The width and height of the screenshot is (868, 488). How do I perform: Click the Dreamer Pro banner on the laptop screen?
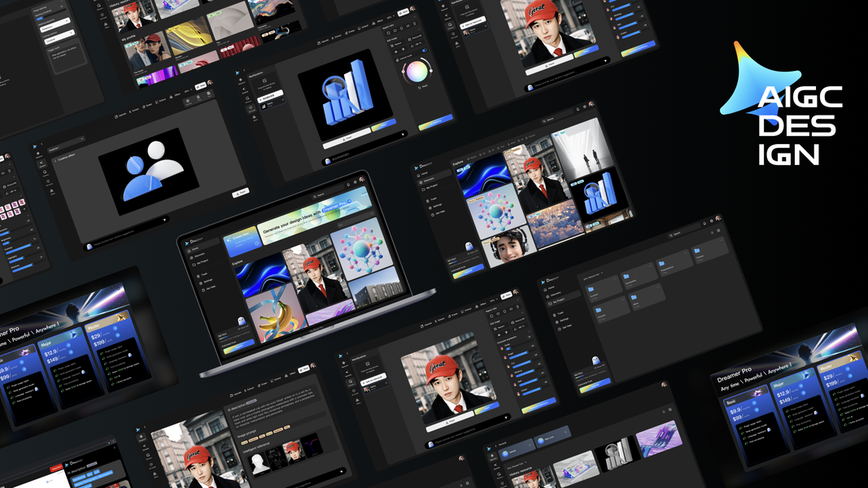pyautogui.click(x=316, y=215)
